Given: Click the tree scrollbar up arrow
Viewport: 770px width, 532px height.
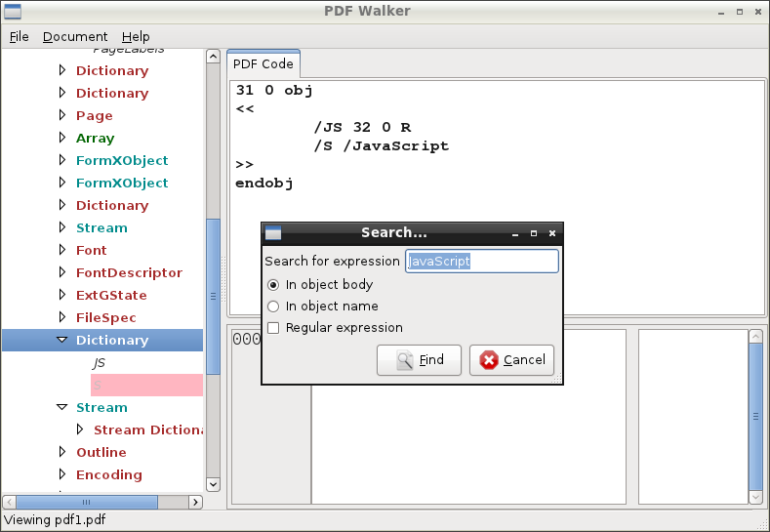Looking at the screenshot, I should [x=213, y=57].
